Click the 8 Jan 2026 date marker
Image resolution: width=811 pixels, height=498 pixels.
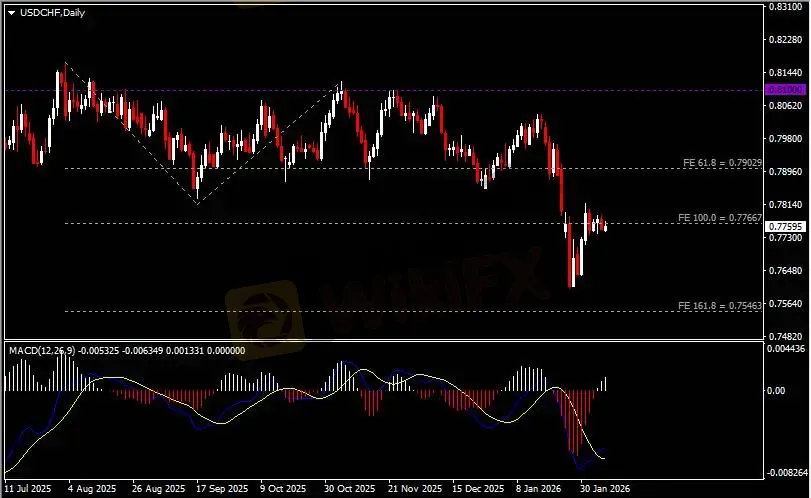(x=537, y=489)
